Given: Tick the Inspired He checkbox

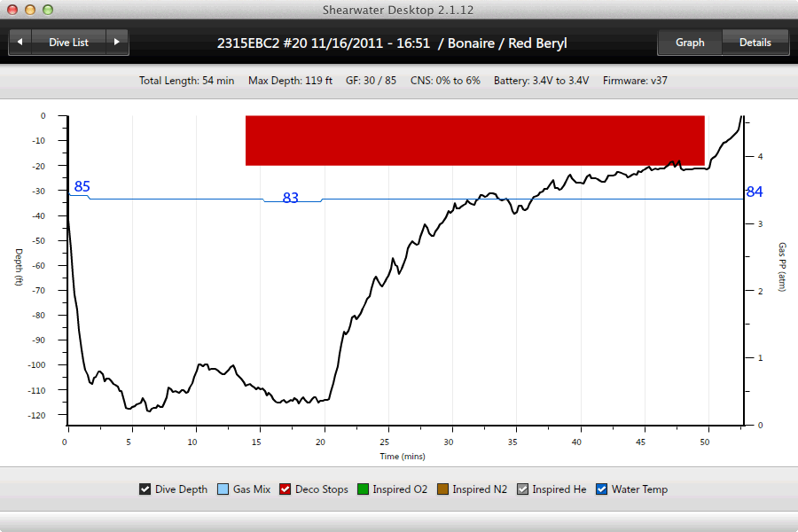Looking at the screenshot, I should click(523, 489).
